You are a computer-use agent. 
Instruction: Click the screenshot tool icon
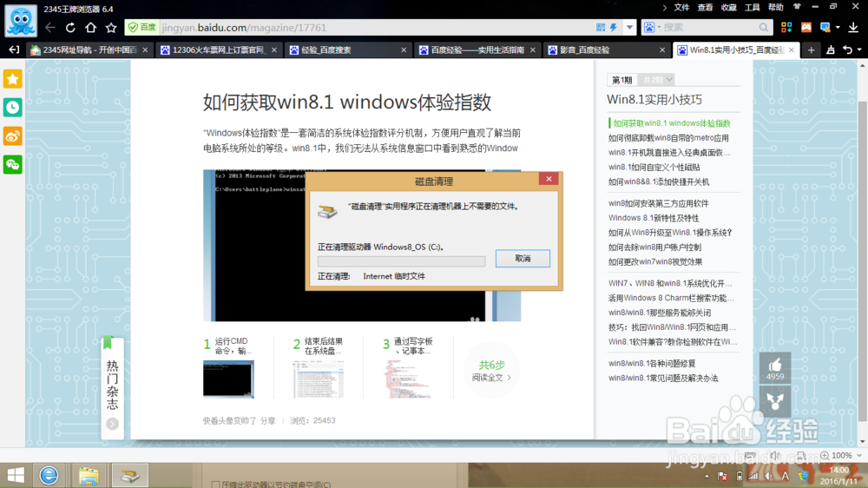825,27
